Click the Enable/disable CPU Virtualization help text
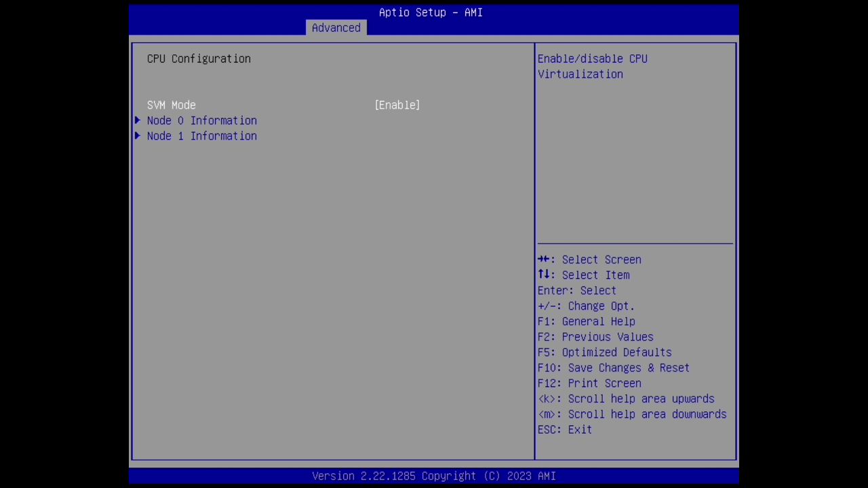Screen dimensions: 868x488 point(593,66)
